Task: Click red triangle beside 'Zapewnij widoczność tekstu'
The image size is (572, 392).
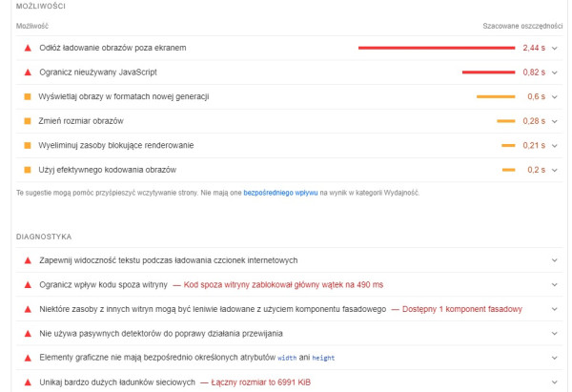Action: point(28,260)
